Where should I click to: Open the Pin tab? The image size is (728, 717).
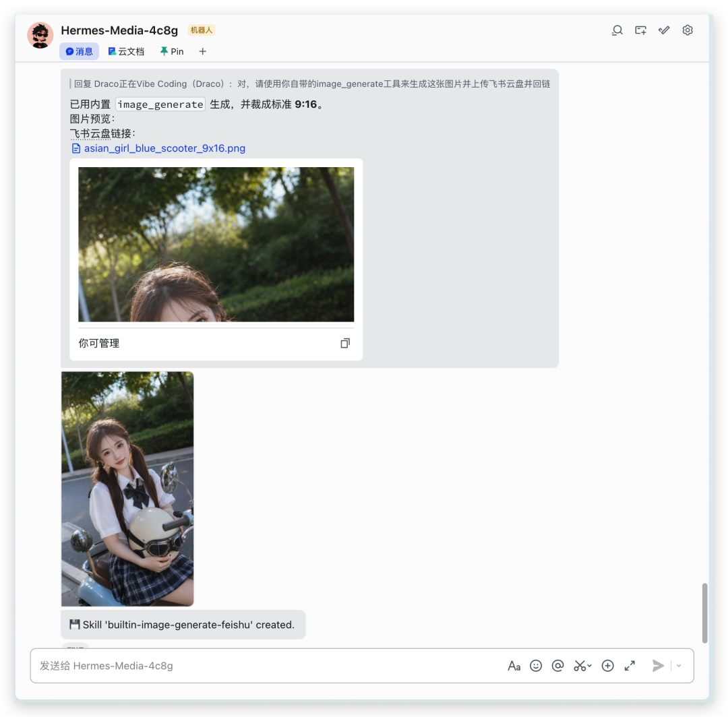pos(171,51)
